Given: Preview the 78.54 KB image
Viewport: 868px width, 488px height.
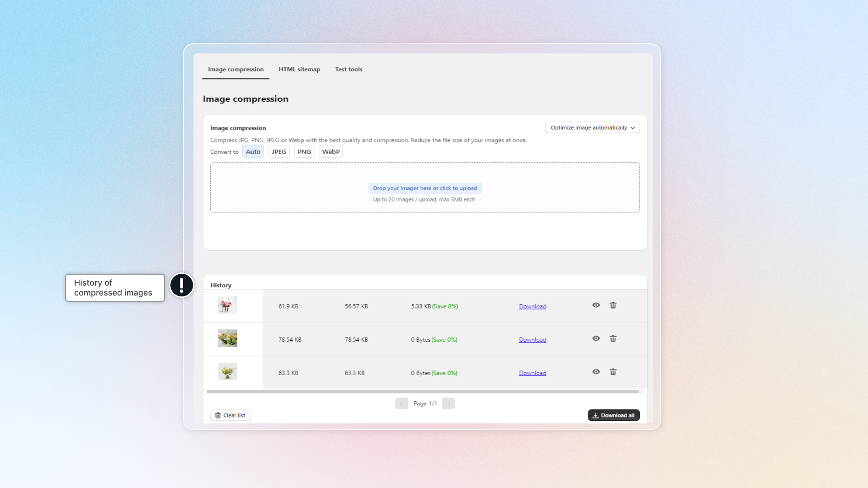Looking at the screenshot, I should tap(596, 338).
